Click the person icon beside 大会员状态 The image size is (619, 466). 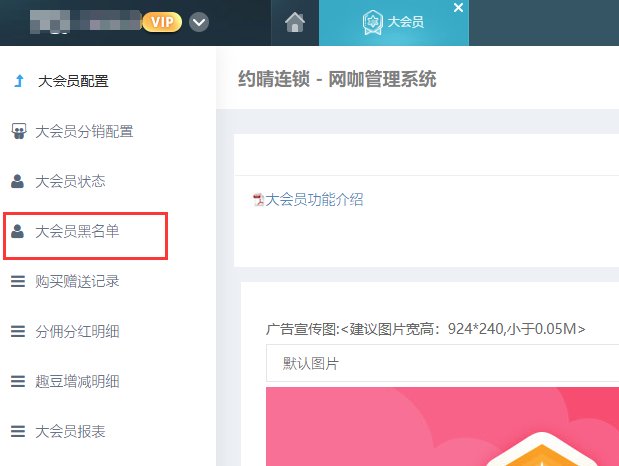coord(17,181)
